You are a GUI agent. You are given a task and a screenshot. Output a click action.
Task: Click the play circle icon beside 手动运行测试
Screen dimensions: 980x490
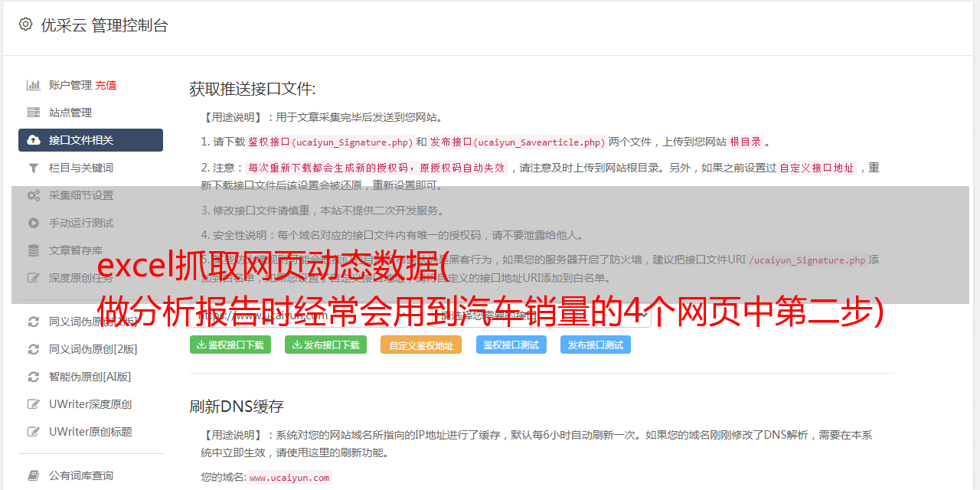[x=34, y=223]
